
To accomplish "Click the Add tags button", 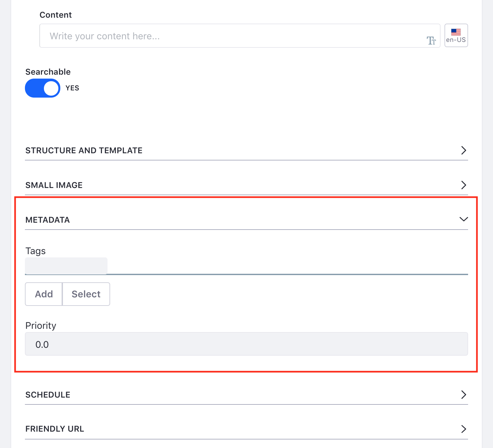I will coord(44,294).
